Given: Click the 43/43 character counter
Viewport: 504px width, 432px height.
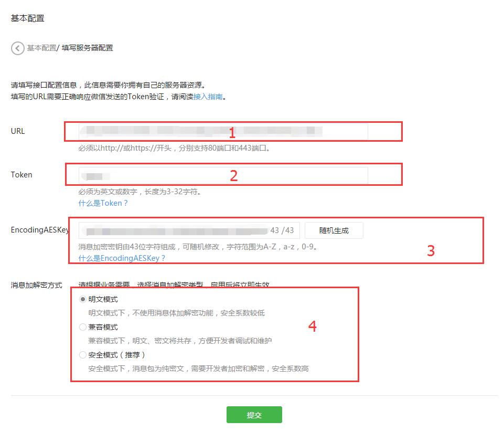Looking at the screenshot, I should tap(282, 230).
